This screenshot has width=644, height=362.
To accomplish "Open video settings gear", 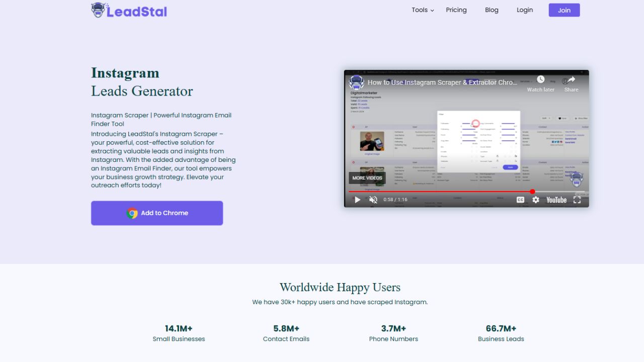I will click(536, 200).
